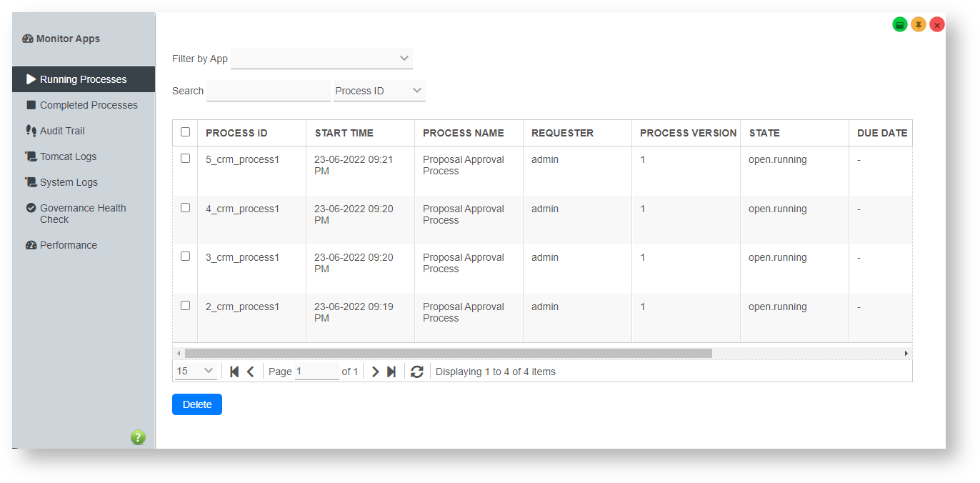Viewport: 980px width, 483px height.
Task: Open the green help question mark icon
Action: click(138, 437)
